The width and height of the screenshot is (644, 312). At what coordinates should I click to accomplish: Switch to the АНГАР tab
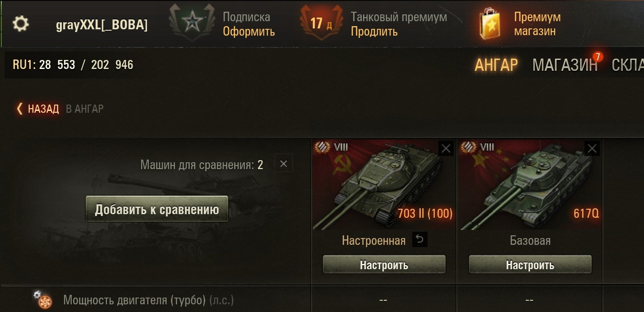point(496,65)
